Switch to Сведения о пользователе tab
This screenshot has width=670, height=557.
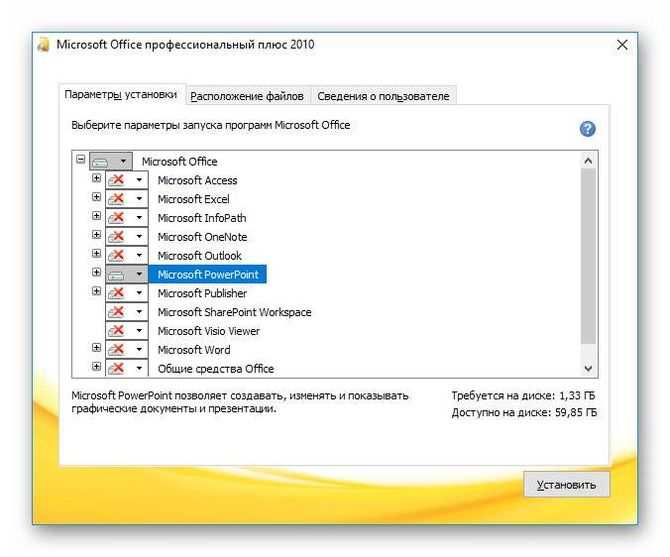click(x=383, y=96)
